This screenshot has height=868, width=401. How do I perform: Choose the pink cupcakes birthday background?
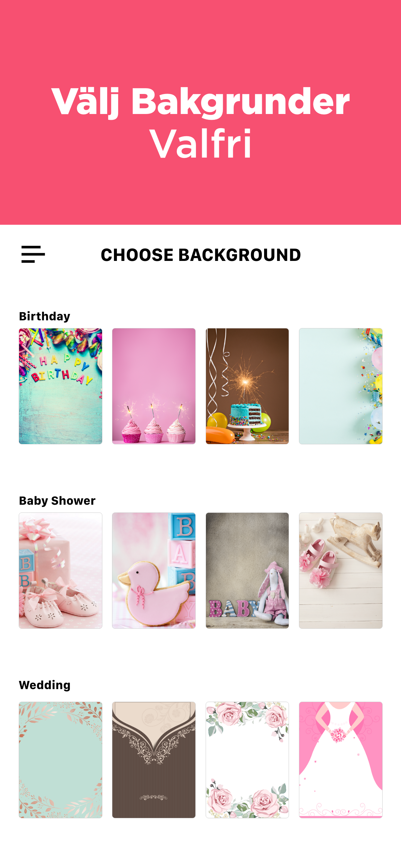[154, 386]
